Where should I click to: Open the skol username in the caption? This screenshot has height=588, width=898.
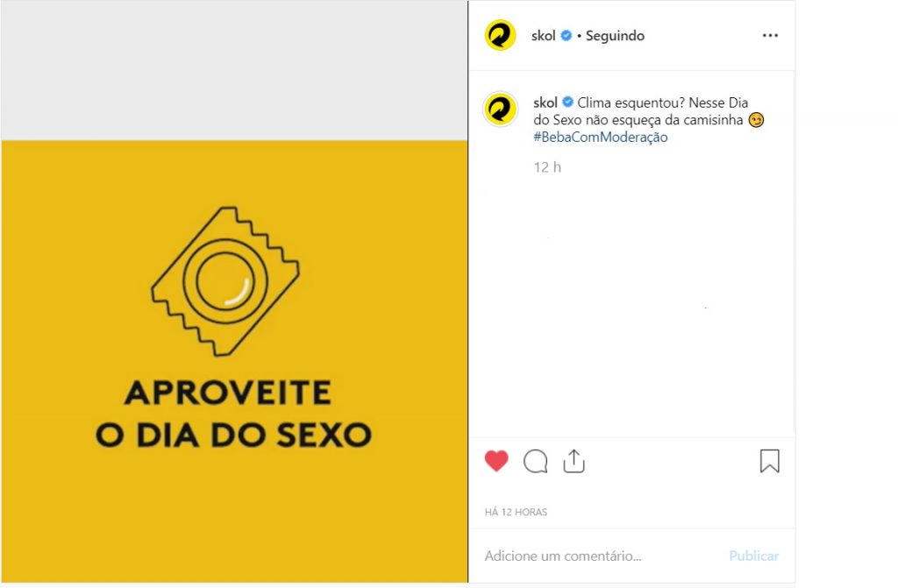pyautogui.click(x=545, y=103)
